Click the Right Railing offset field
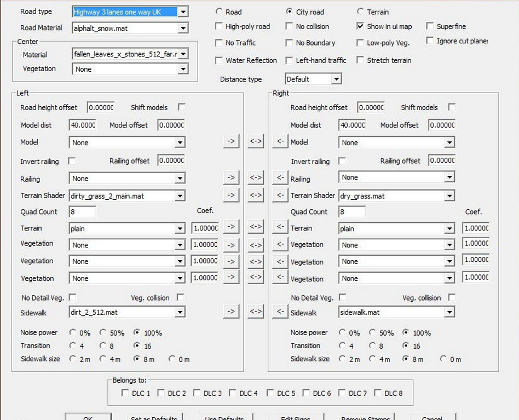This screenshot has height=420, width=519. [x=442, y=160]
